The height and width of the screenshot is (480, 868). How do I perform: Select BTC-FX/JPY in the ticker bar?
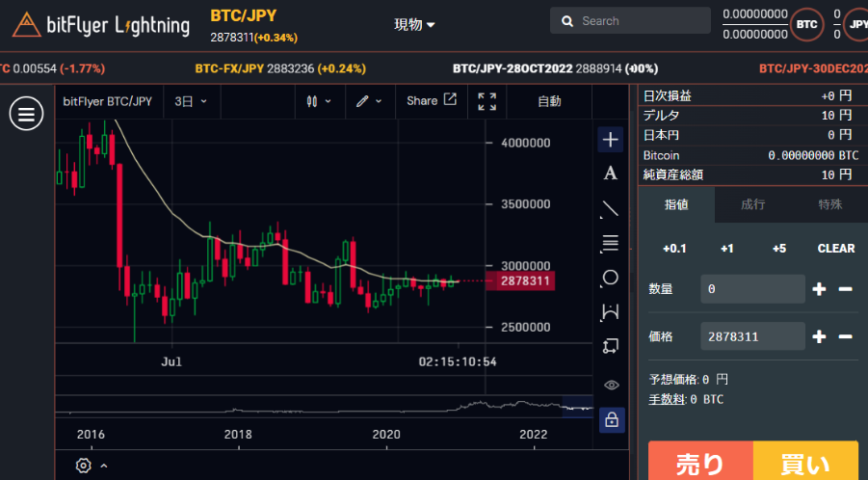pyautogui.click(x=280, y=68)
